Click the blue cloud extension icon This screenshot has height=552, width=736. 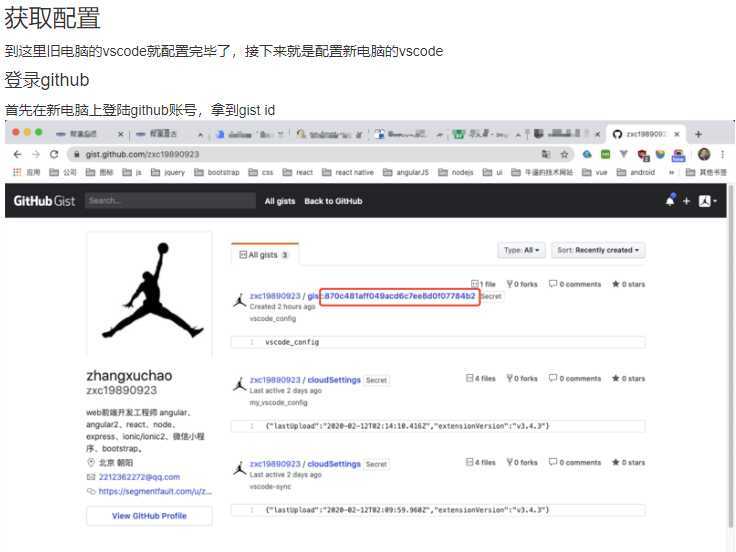pyautogui.click(x=587, y=154)
